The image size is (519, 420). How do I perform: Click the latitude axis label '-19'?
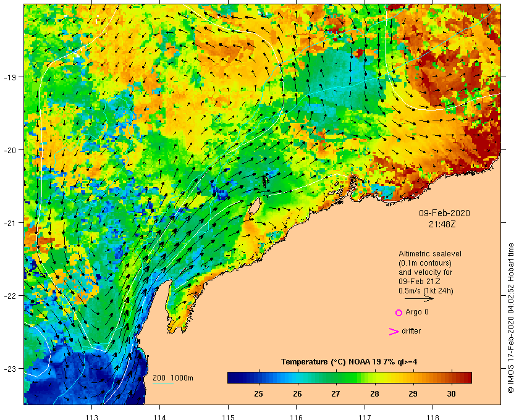tap(10, 77)
